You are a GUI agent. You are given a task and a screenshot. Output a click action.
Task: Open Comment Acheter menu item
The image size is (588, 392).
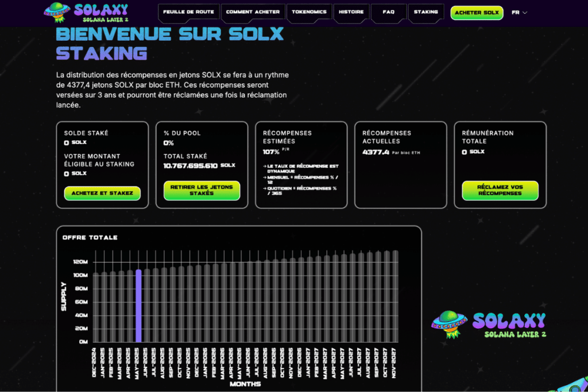click(x=253, y=12)
